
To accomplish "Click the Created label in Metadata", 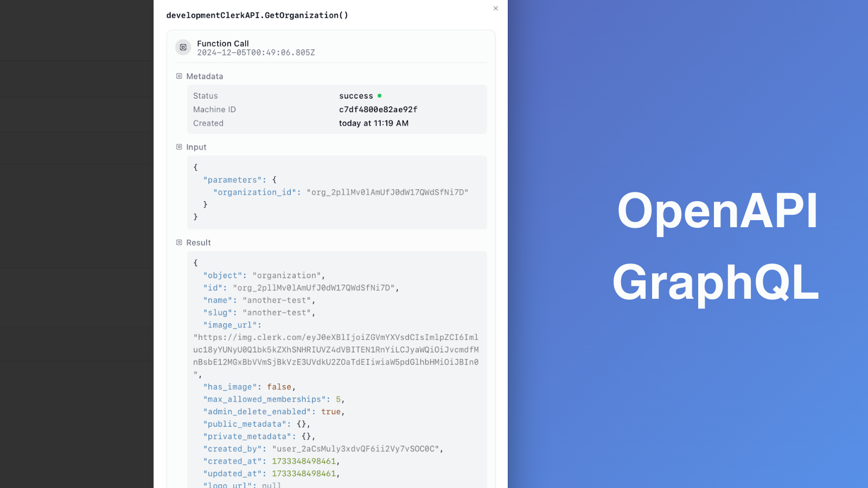I will (x=208, y=123).
